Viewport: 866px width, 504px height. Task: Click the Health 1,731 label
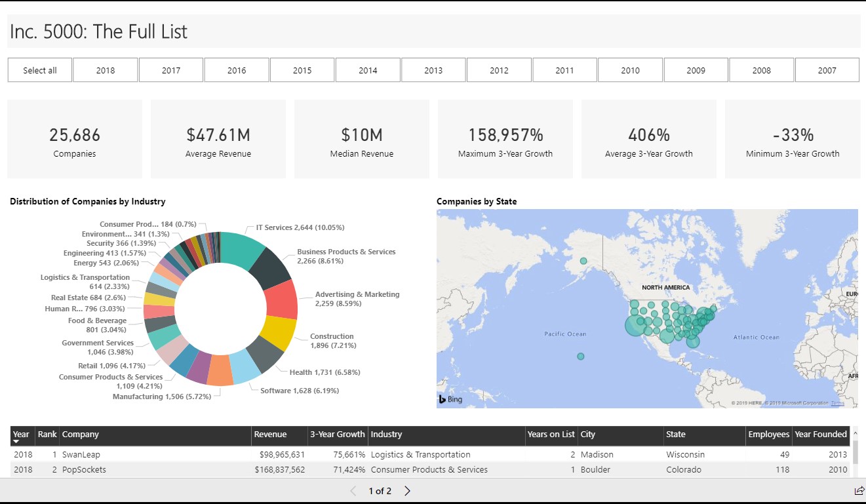click(325, 372)
